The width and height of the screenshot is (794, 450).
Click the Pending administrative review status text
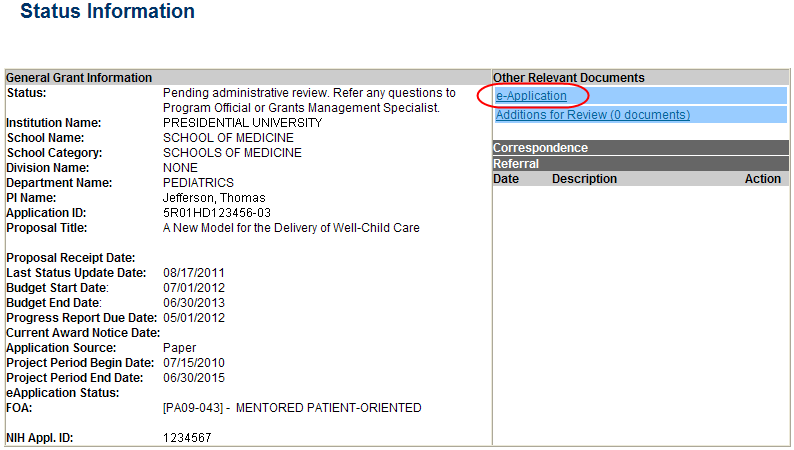(308, 93)
